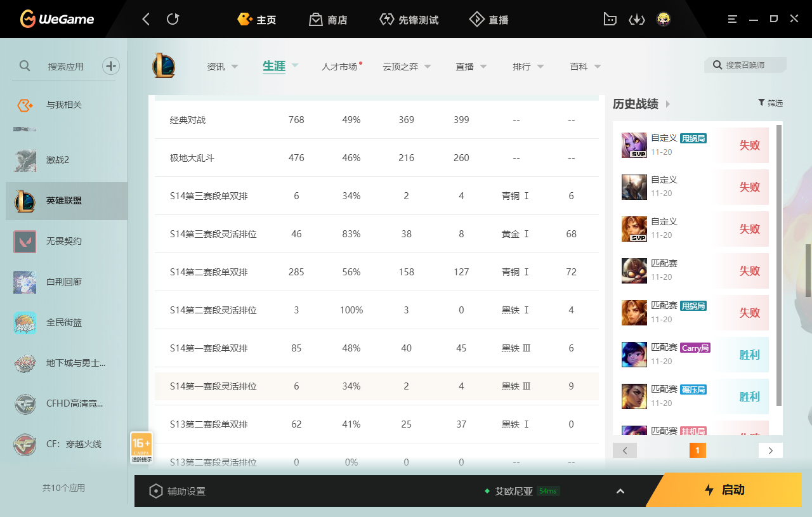Add an app with the plus button
Screen dimensions: 812x517
(x=111, y=65)
